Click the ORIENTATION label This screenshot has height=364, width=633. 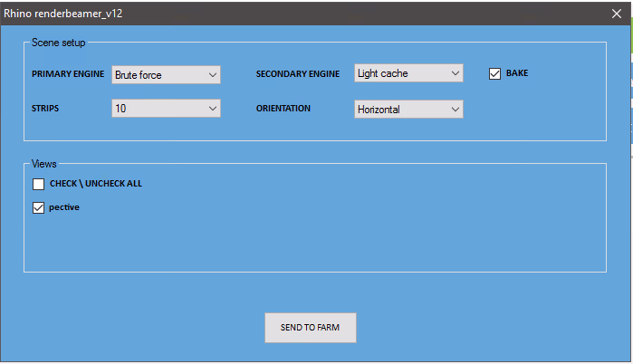click(x=283, y=109)
